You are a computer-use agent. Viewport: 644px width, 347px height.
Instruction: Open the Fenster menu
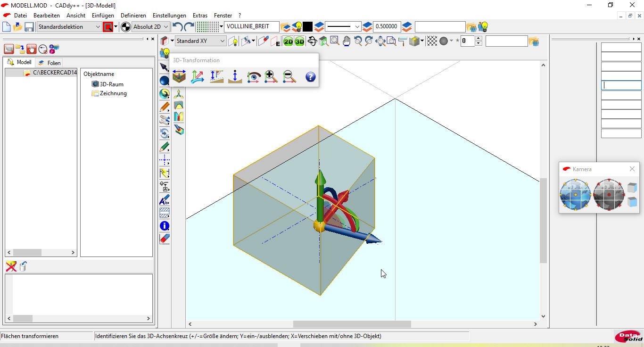tap(223, 16)
